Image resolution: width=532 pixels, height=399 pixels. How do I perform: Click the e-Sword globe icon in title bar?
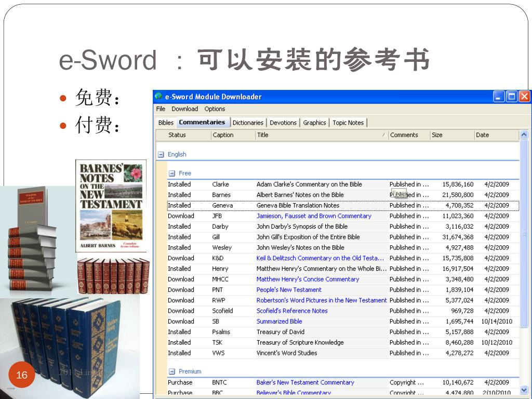tap(158, 96)
